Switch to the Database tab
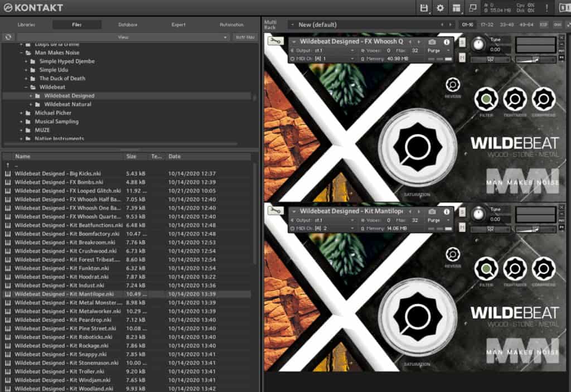The width and height of the screenshot is (571, 392). pyautogui.click(x=128, y=25)
